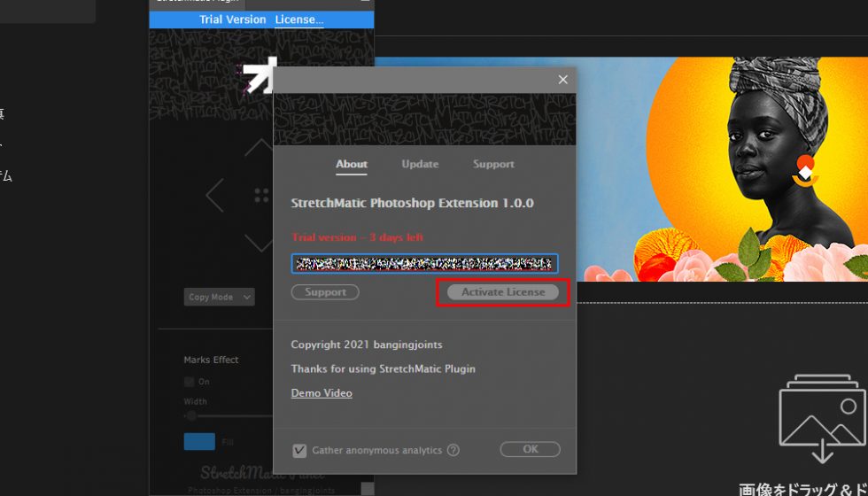Click the Activate License button

503,292
